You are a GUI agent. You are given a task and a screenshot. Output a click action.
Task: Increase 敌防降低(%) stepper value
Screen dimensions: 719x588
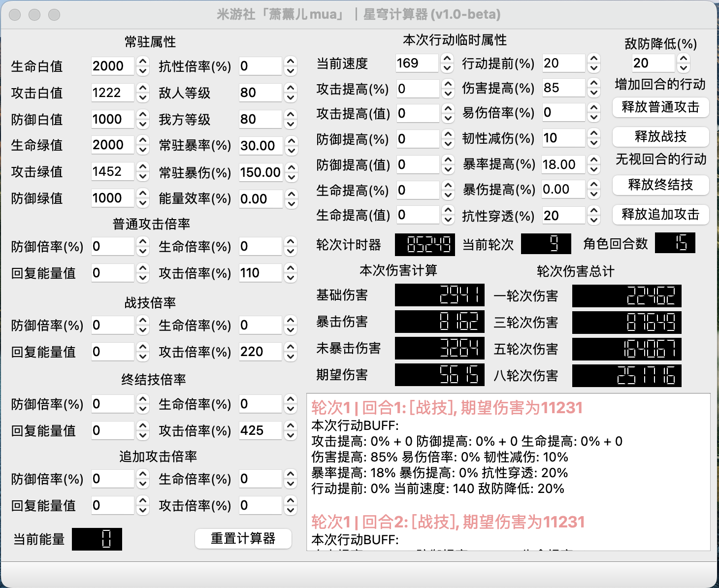684,59
